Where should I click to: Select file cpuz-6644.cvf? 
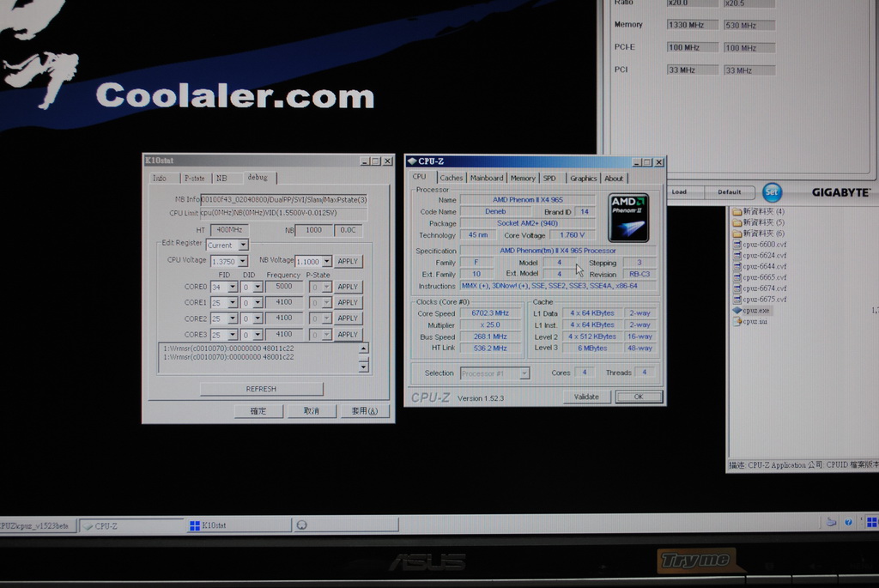click(x=760, y=266)
